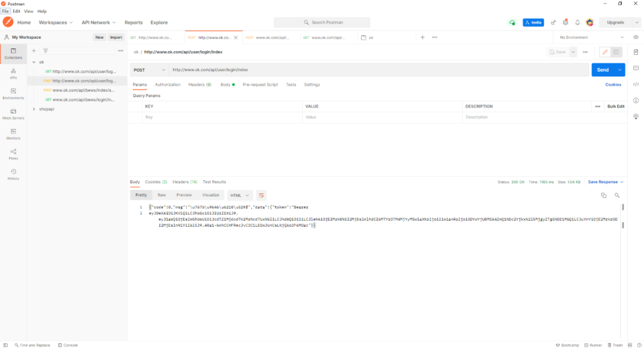The height and width of the screenshot is (348, 644).
Task: Open the Flows sidebar panel
Action: 13,155
